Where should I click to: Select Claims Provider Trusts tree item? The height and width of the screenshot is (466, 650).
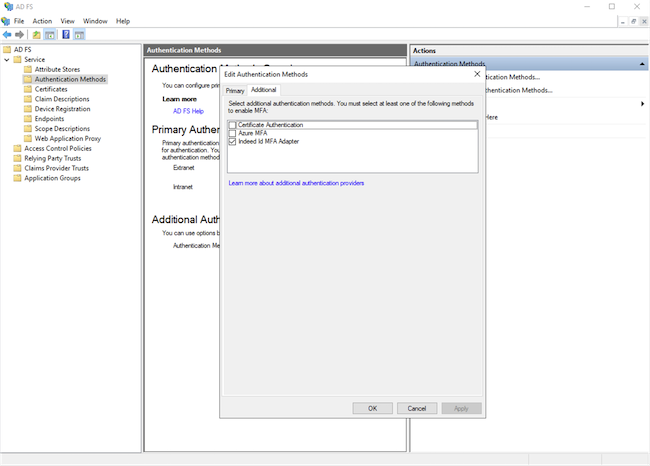(x=56, y=168)
